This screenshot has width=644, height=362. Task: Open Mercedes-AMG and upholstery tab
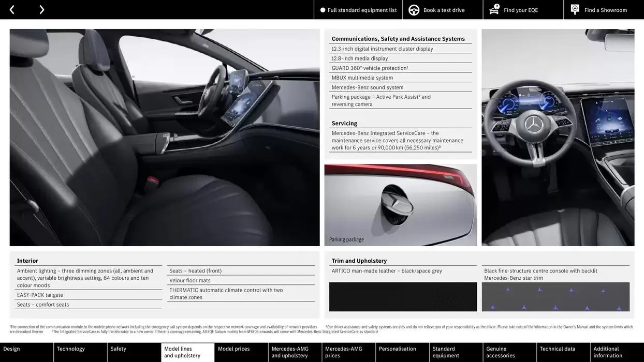click(295, 352)
